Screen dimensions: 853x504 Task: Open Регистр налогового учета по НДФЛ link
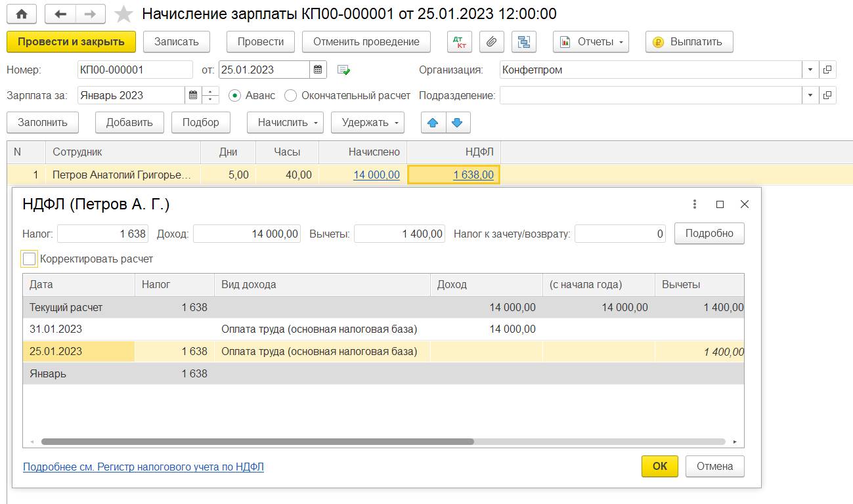pyautogui.click(x=143, y=467)
